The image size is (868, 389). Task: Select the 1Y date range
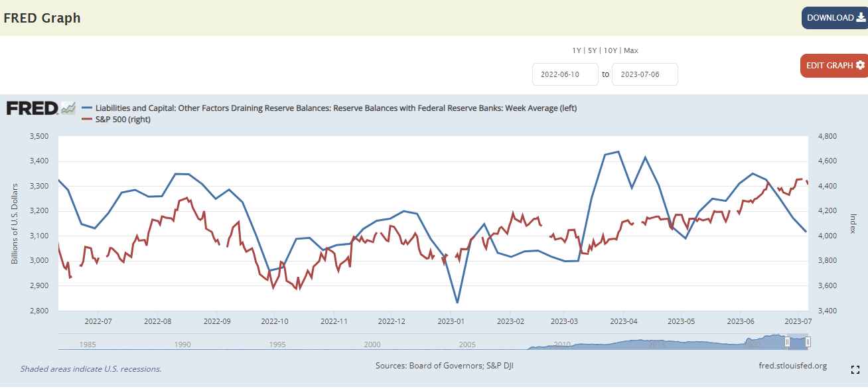pos(577,50)
